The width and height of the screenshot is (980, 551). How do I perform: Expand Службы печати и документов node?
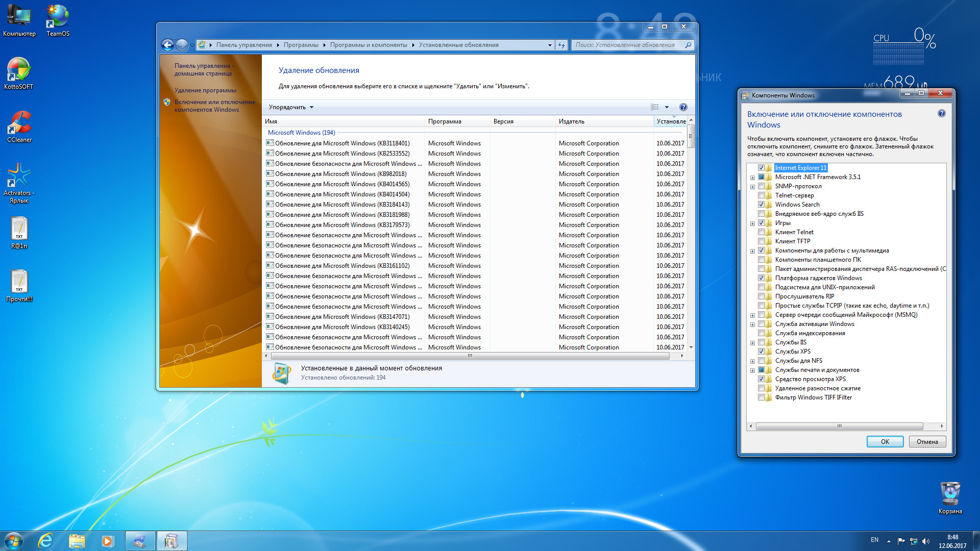(x=752, y=370)
